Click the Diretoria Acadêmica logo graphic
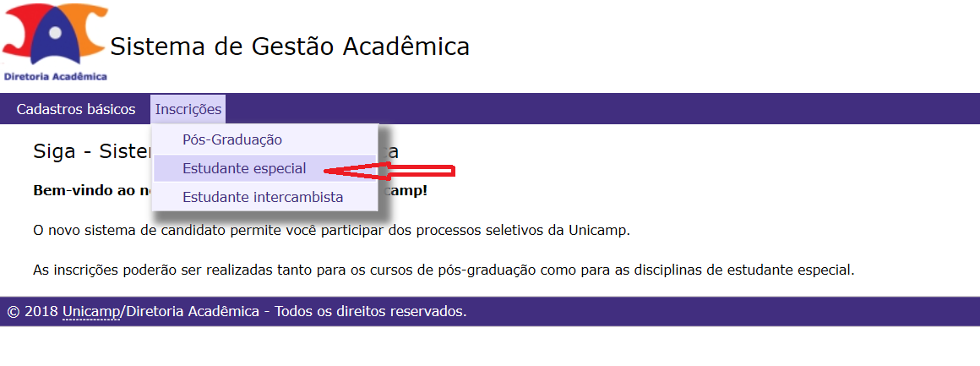The width and height of the screenshot is (980, 366). point(54,41)
